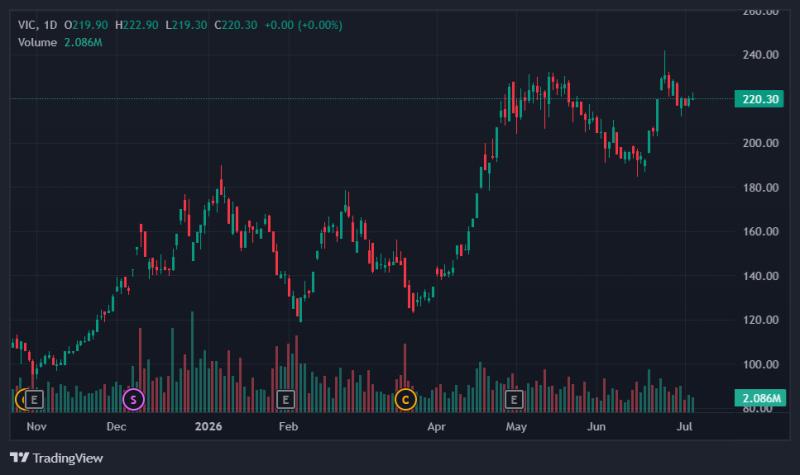Click the 220.30 current price tag
Image resolution: width=800 pixels, height=475 pixels.
pyautogui.click(x=760, y=98)
